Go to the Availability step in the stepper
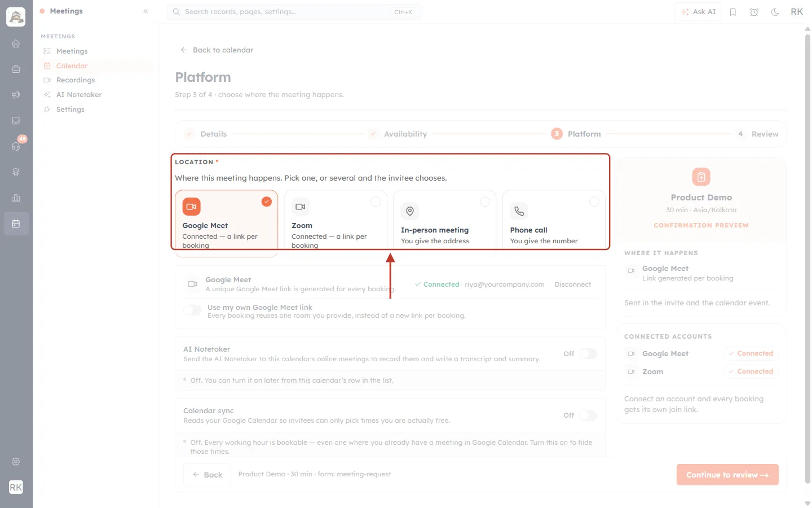This screenshot has height=508, width=812. (x=398, y=134)
